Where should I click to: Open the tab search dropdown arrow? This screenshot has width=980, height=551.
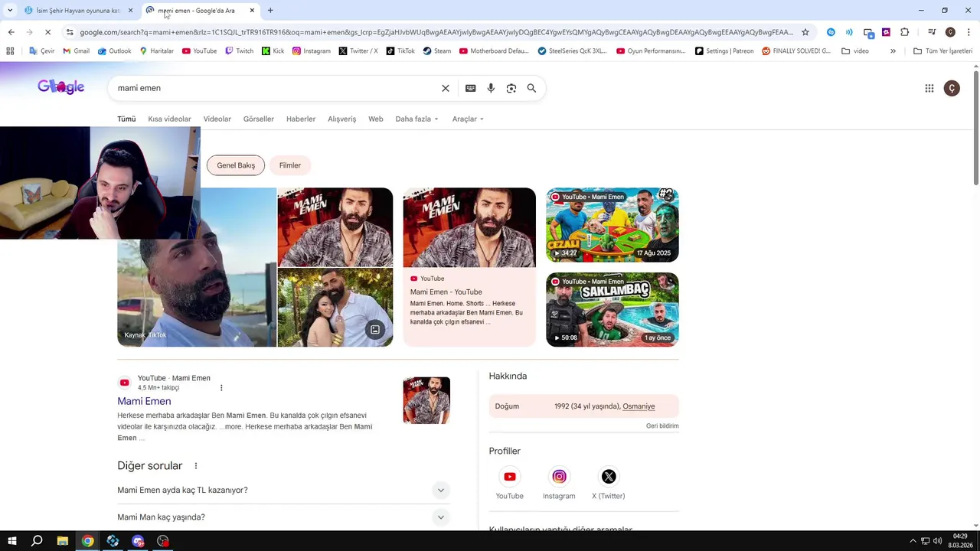coord(10,11)
